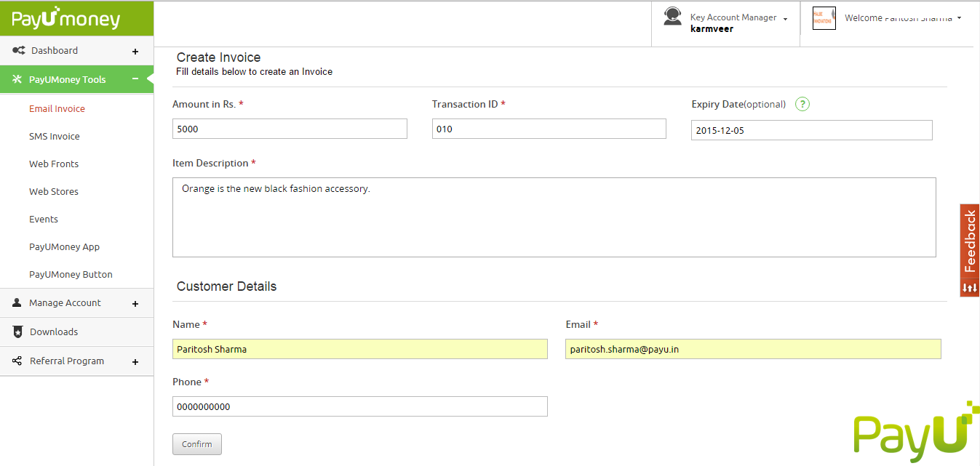Image resolution: width=980 pixels, height=466 pixels.
Task: Select Events in the sidebar
Action: (x=44, y=219)
